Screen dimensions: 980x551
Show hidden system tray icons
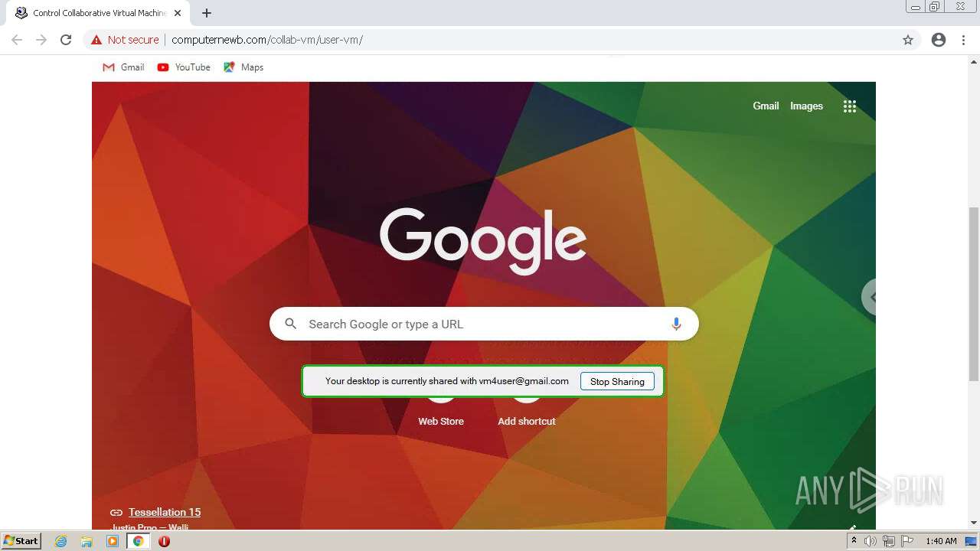coord(854,541)
